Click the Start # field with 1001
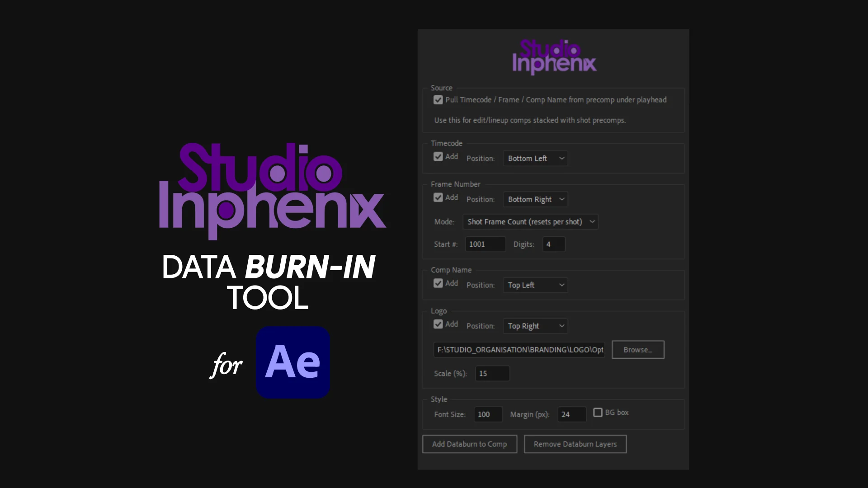Screen dimensions: 868x488 486,244
